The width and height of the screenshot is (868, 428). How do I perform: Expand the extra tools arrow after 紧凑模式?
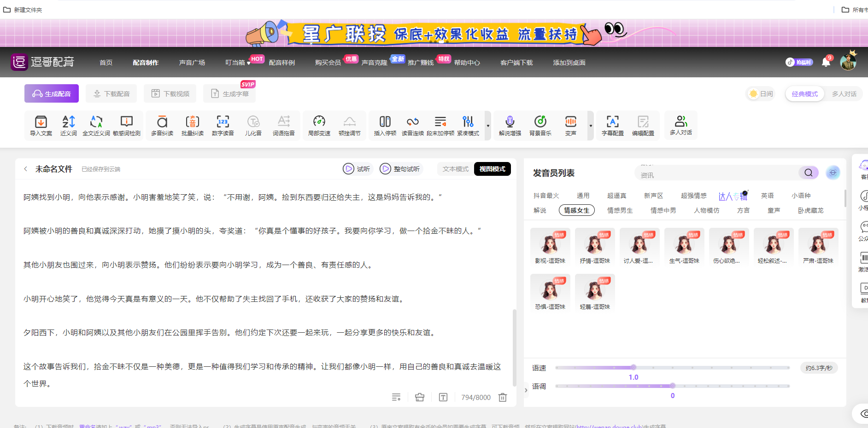pos(487,125)
